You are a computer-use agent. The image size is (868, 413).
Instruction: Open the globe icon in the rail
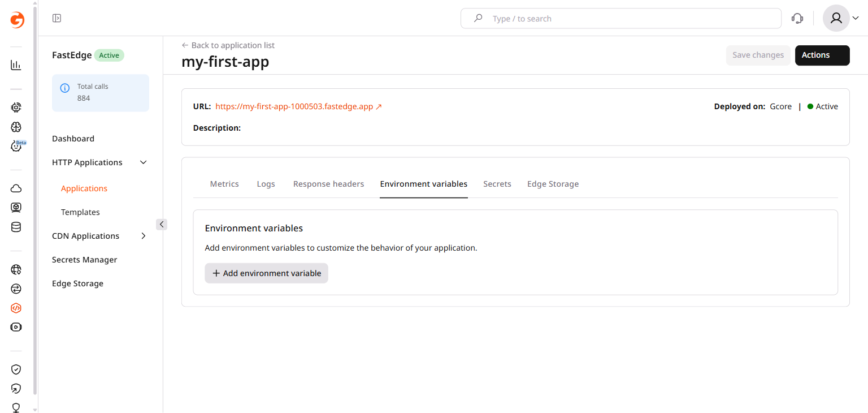coord(16,269)
